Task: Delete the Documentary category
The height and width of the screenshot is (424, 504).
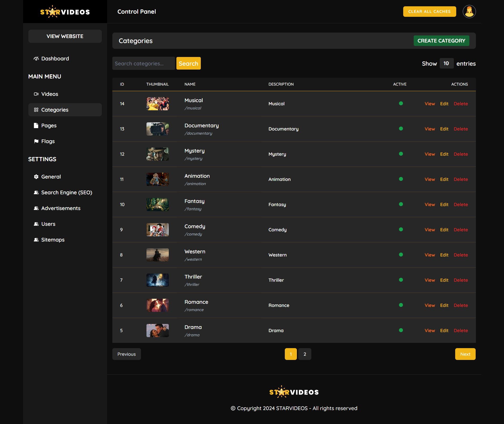Action: point(461,129)
